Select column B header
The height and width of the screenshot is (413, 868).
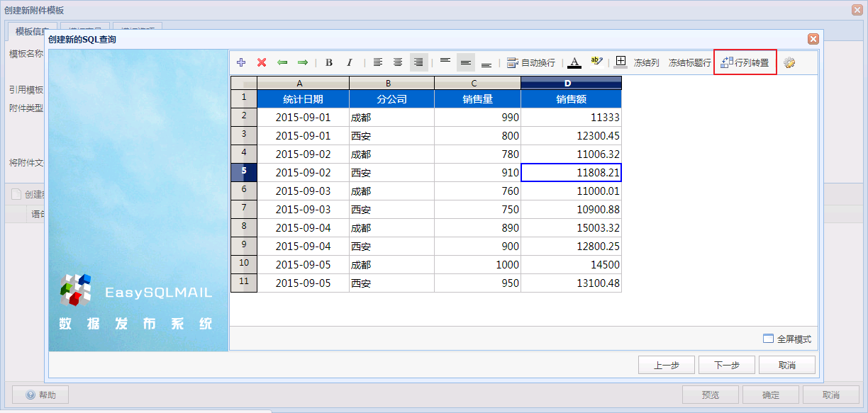click(x=391, y=83)
